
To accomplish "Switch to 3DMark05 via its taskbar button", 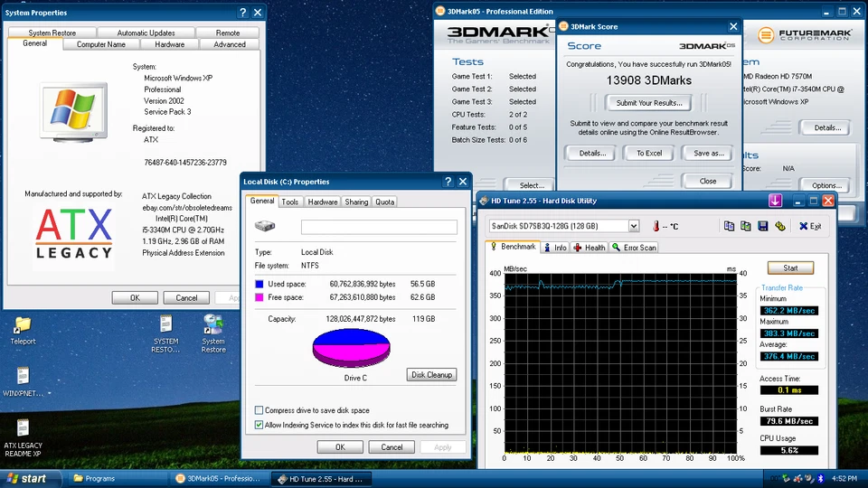I will click(x=218, y=479).
